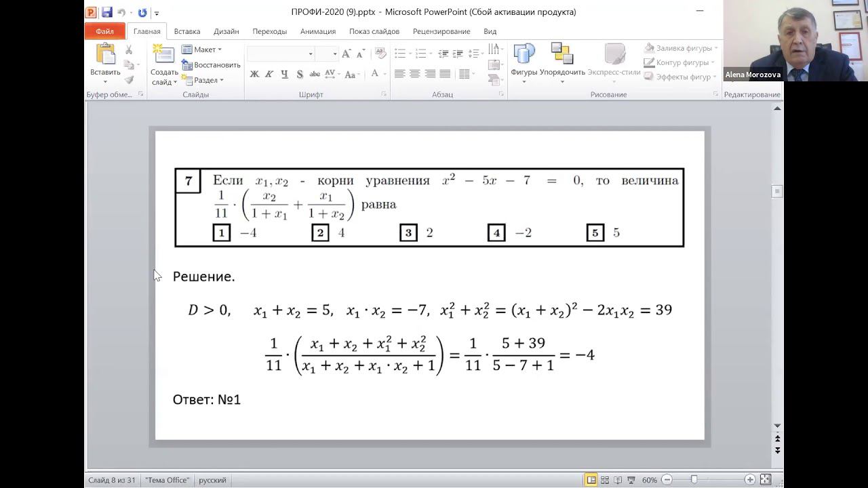
Task: Click the Создать слайд icon
Action: coord(163,54)
